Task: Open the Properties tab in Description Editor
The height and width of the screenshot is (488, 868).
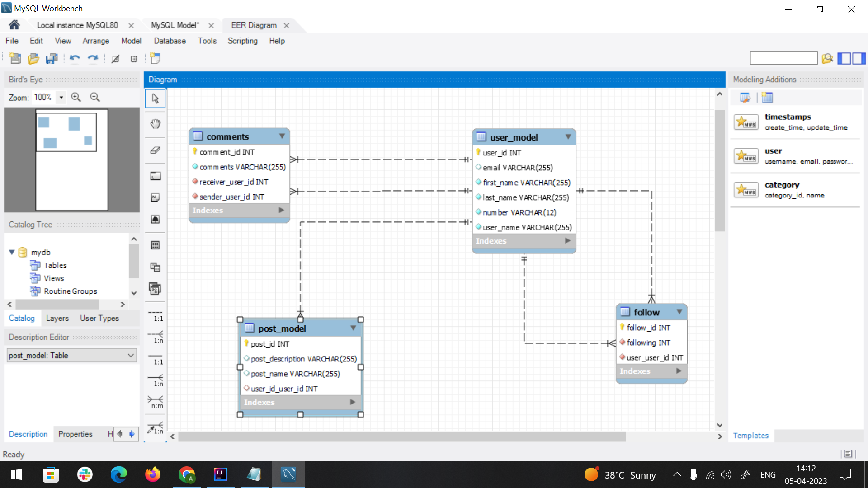Action: pos(75,434)
